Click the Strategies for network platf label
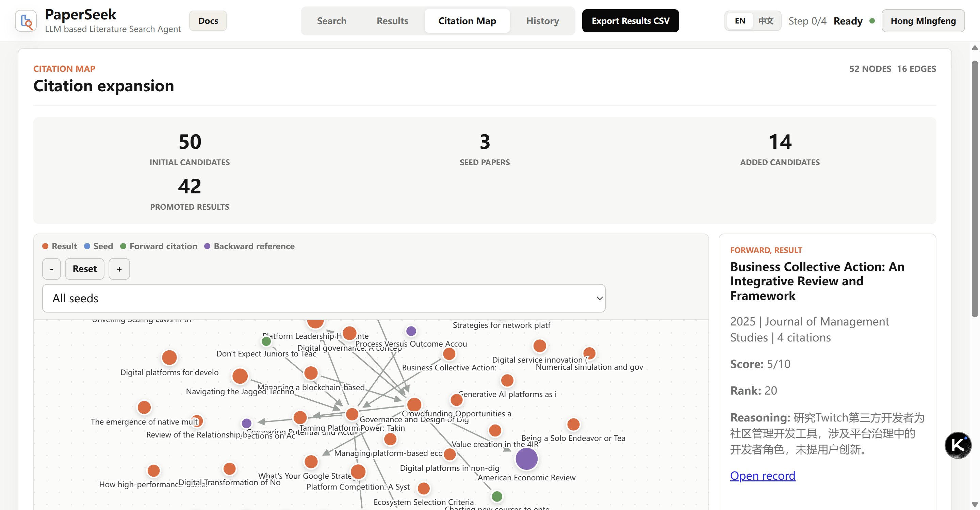 tap(502, 325)
